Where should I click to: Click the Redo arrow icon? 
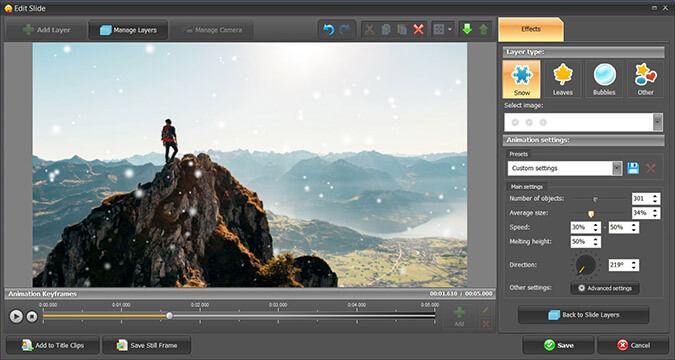[345, 30]
